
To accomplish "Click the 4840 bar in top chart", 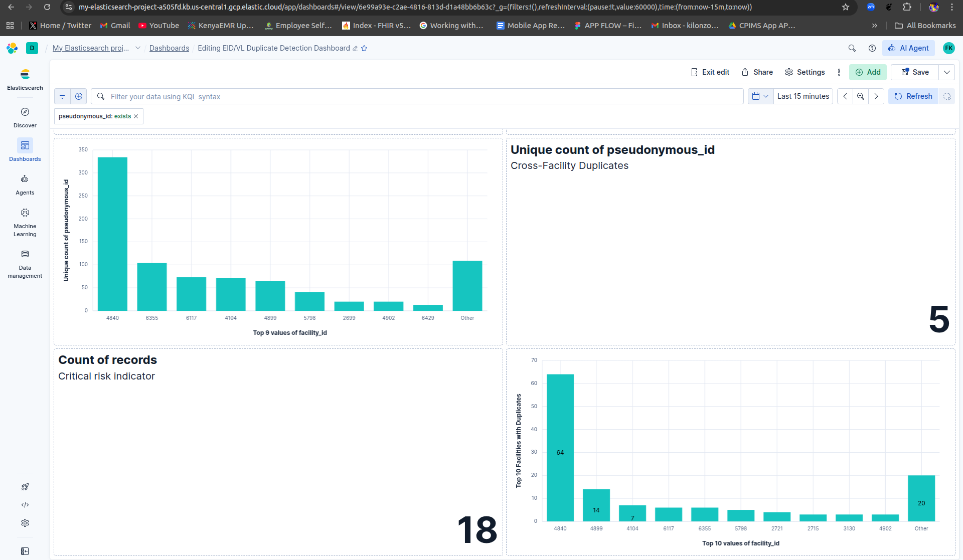I will [112, 234].
